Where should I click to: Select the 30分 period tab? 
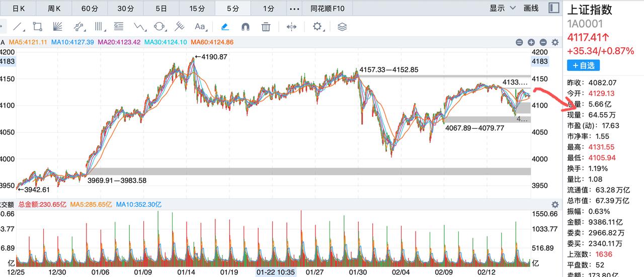(125, 8)
